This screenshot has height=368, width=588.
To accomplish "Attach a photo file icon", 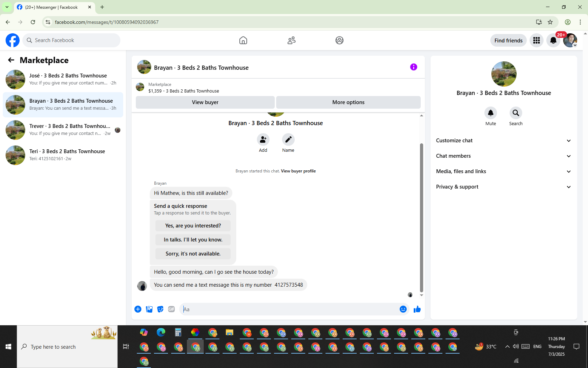I will click(x=149, y=309).
